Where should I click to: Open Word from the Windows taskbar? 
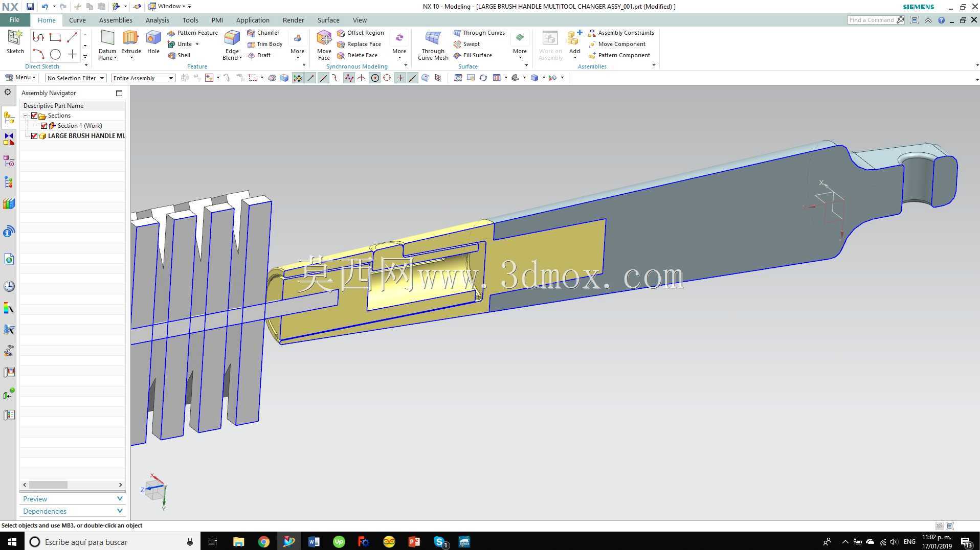coord(314,542)
